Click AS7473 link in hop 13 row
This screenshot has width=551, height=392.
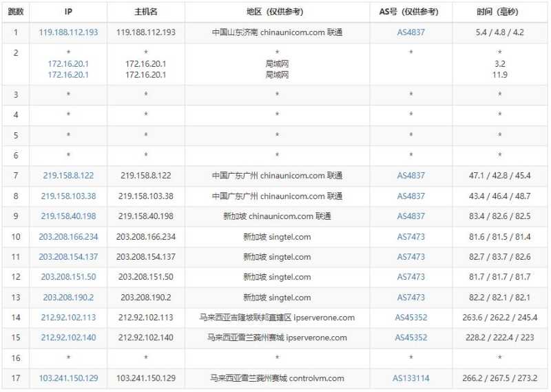(410, 298)
